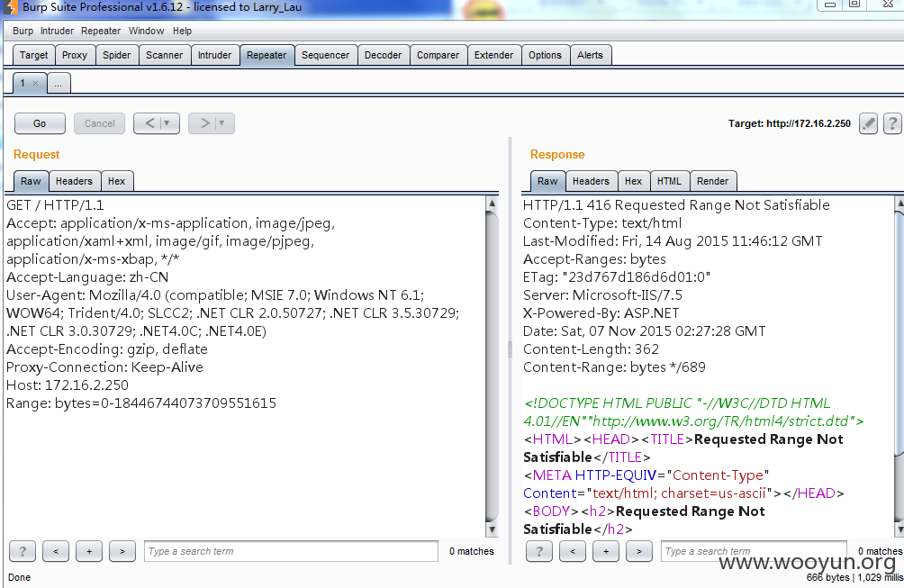Go to previous match in request search
Viewport: 904px width, 588px height.
pos(56,551)
